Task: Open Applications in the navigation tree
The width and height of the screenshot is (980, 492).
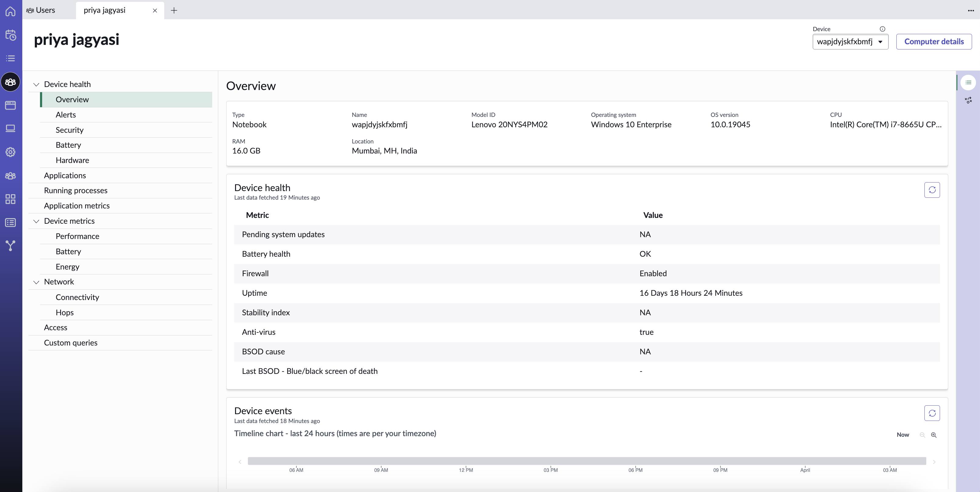Action: 120,176
